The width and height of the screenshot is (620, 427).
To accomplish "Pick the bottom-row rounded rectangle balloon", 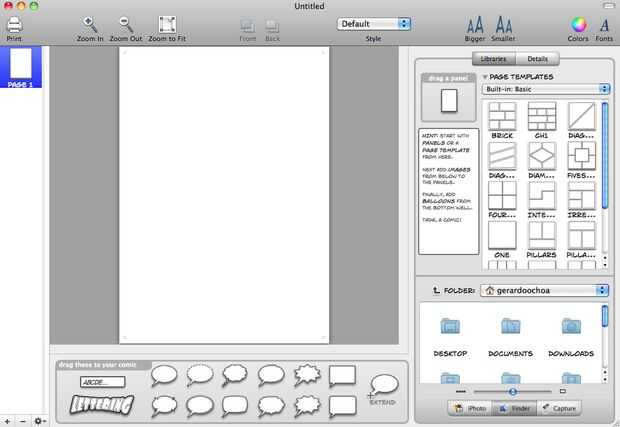I will click(x=235, y=406).
